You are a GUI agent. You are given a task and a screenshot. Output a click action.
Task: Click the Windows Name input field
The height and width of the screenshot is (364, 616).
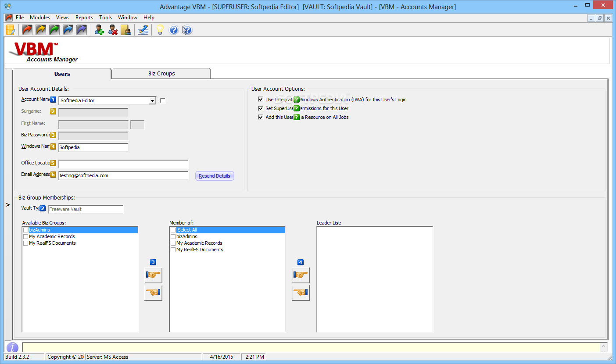93,147
